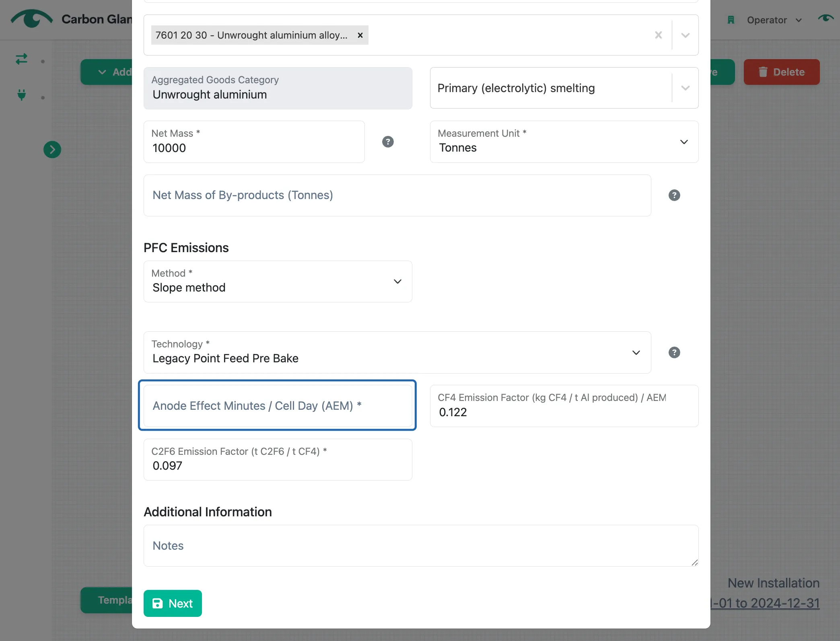Expand the sidebar with green arrow button
The image size is (840, 641).
coord(52,150)
